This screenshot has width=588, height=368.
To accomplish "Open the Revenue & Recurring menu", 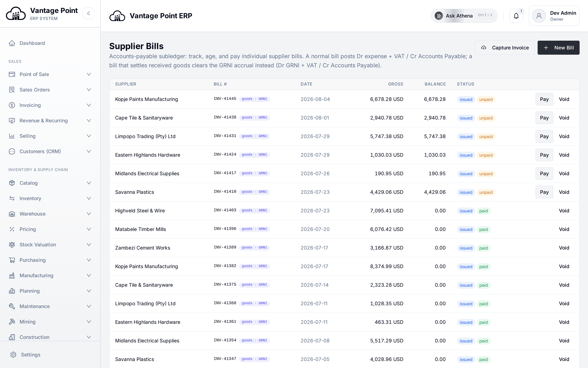I will click(50, 121).
